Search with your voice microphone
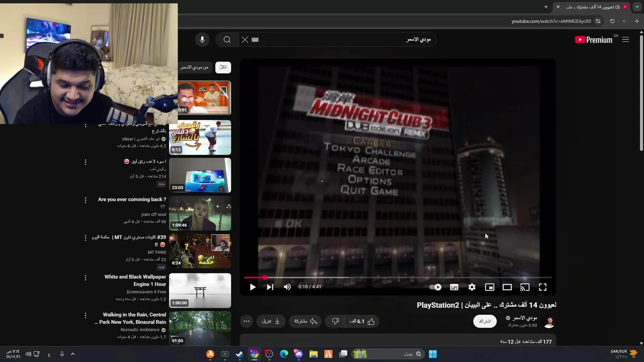Screen dimensions: 644x362 click(202, 40)
